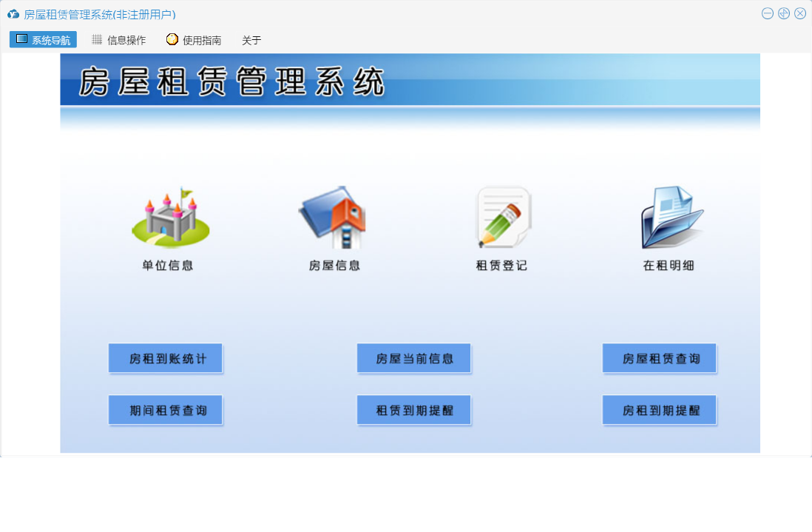
Task: Click the 在租明细 label text
Action: tap(669, 266)
